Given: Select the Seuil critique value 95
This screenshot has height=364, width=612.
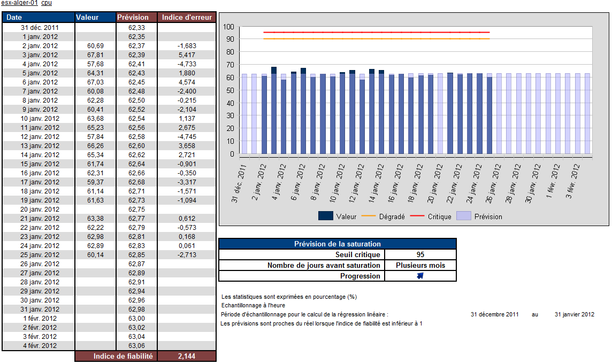Looking at the screenshot, I should 420,254.
